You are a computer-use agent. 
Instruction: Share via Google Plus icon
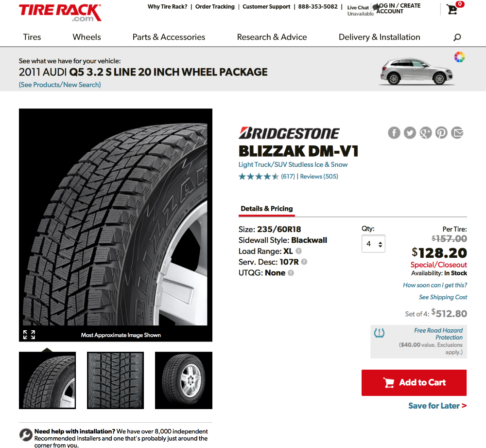pos(426,133)
